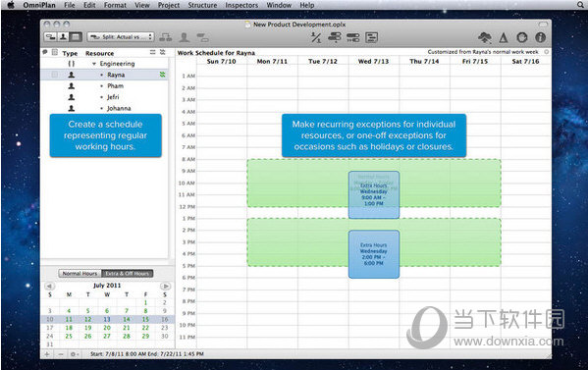588x370 pixels.
Task: Click the project start and end date text
Action: (146, 354)
